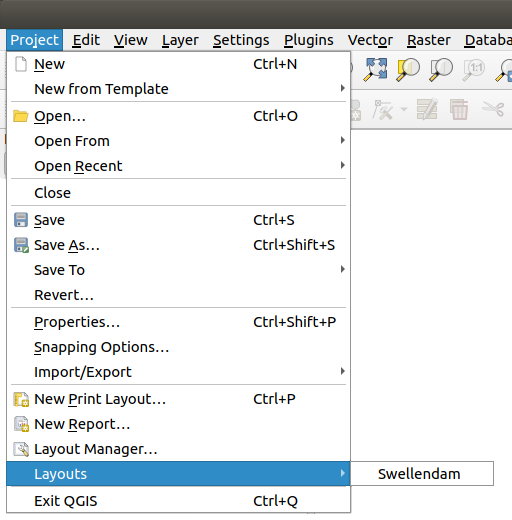Click the Ctrl+O shortcut text

click(275, 116)
